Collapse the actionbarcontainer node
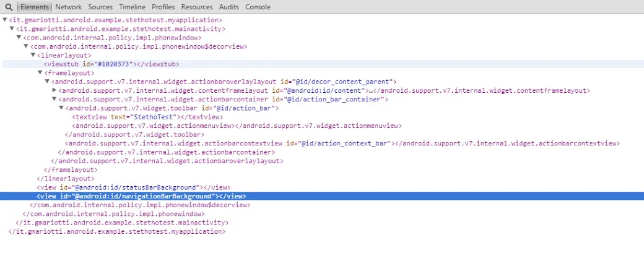Viewport: 644px width, 256px height. [54, 99]
